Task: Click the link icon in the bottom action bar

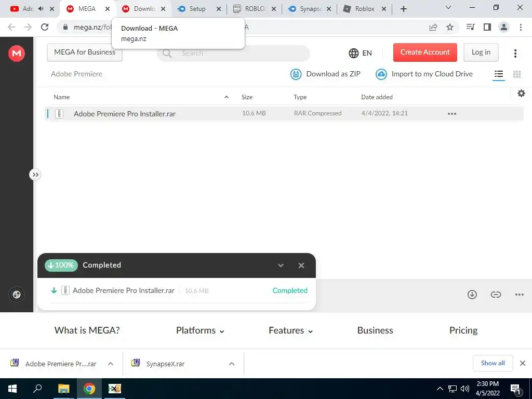Action: [x=496, y=294]
